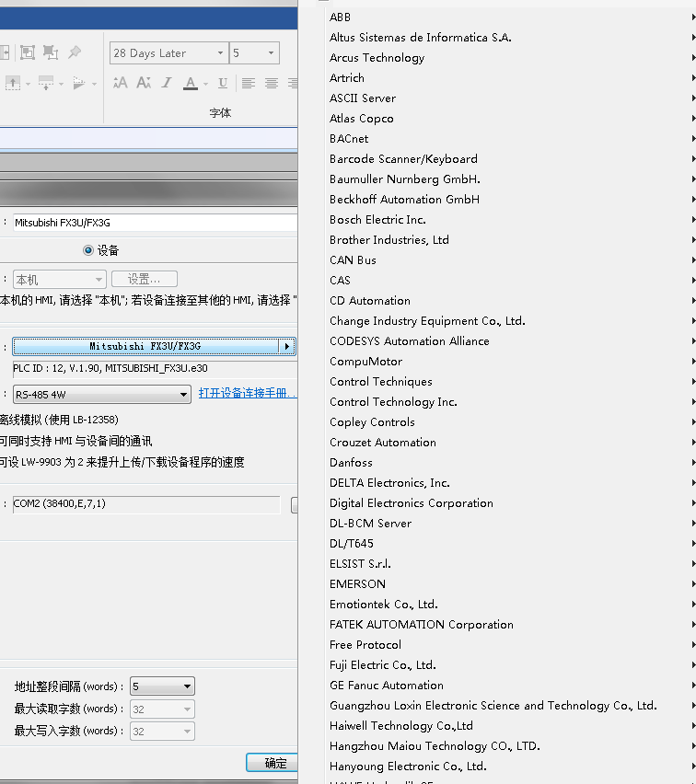
Task: Click the 确定 confirm button
Action: pos(274,763)
